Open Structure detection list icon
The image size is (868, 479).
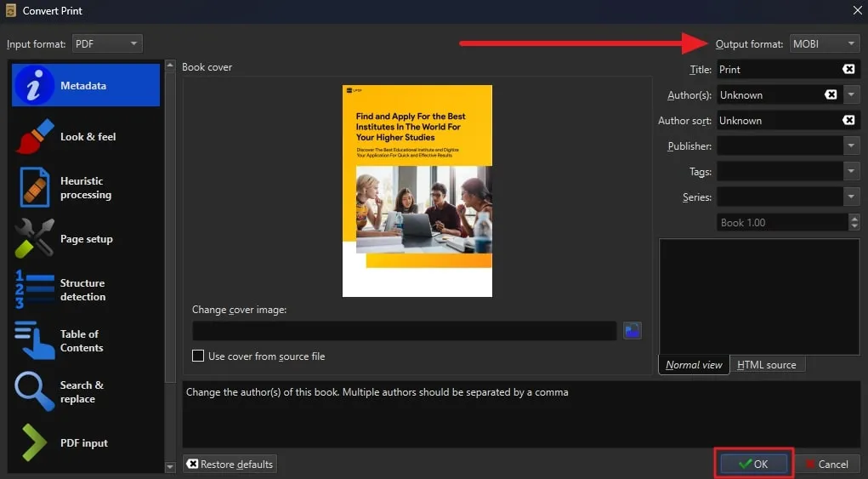pos(35,290)
